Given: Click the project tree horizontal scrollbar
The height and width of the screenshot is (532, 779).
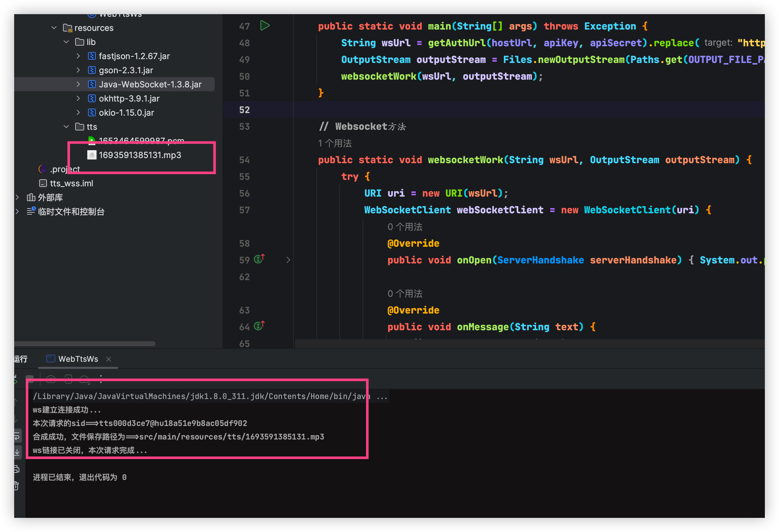Looking at the screenshot, I should point(85,343).
